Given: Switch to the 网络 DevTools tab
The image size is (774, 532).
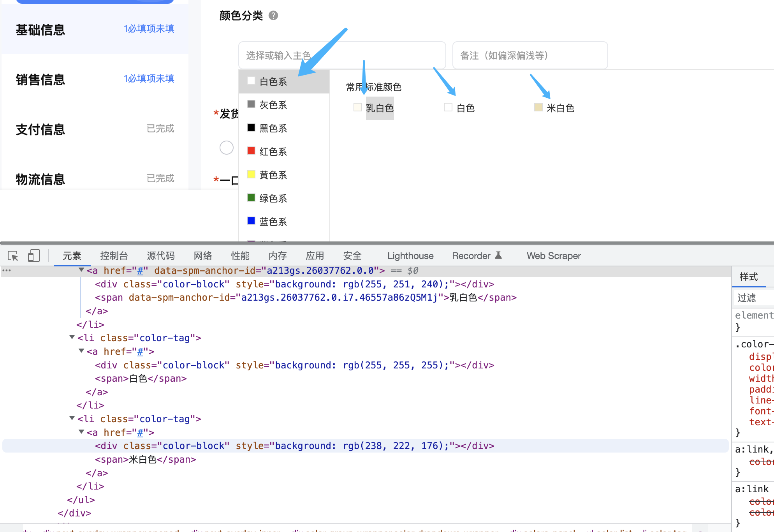Looking at the screenshot, I should point(202,256).
